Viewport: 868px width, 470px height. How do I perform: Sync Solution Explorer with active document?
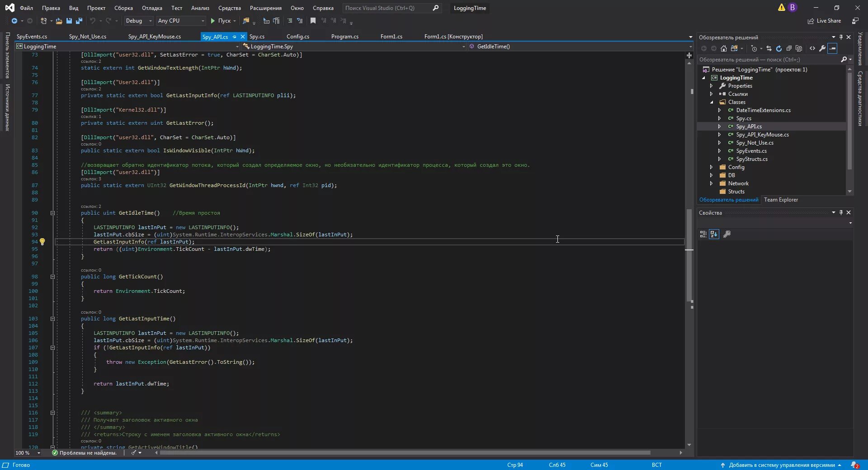tap(769, 48)
